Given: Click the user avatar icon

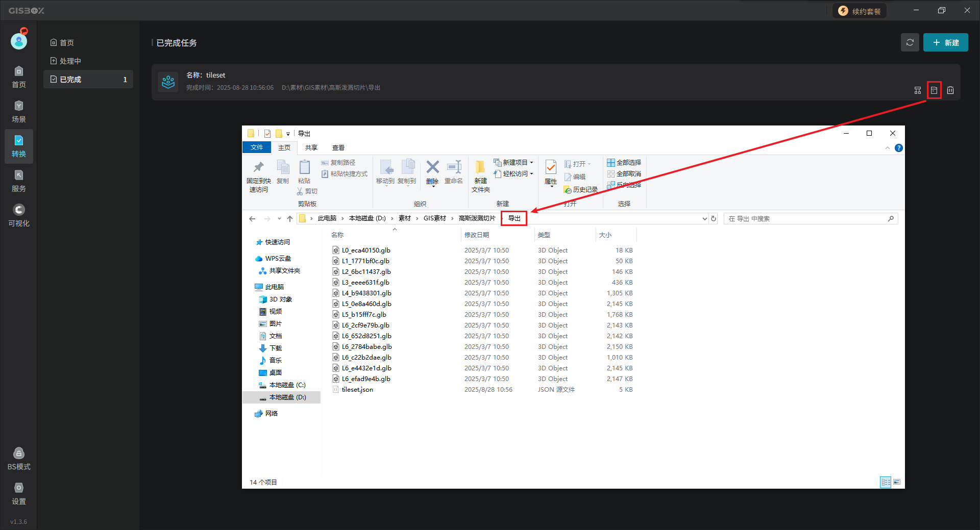Looking at the screenshot, I should pos(19,41).
